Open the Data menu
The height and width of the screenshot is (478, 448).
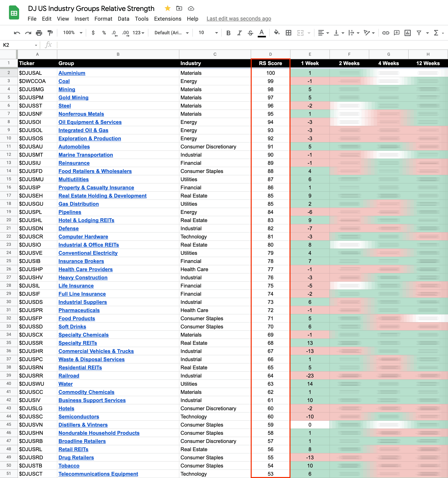(123, 19)
